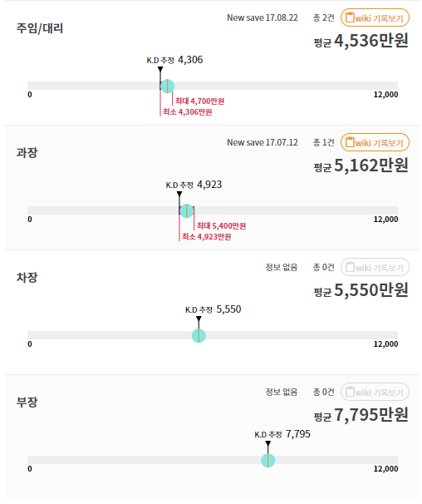Click the 최소 4,923만원 label

207,237
